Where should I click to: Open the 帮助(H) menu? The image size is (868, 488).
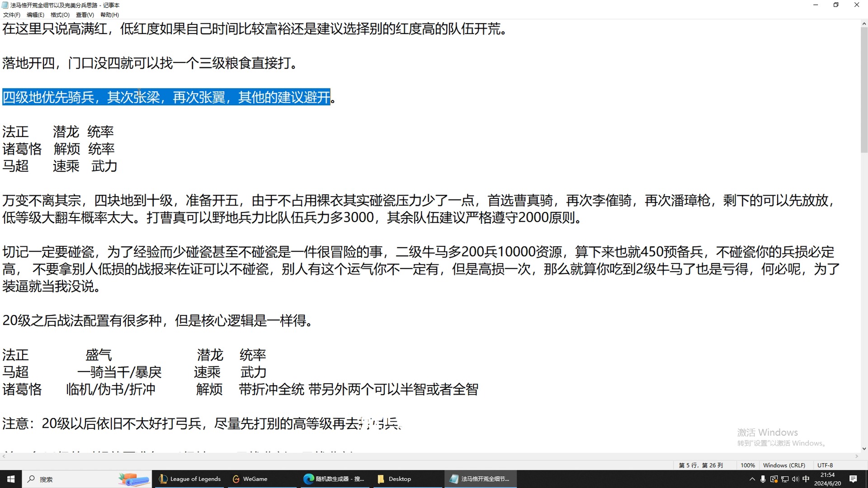coord(109,15)
